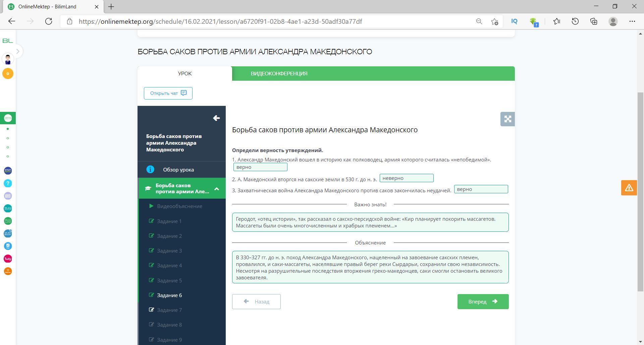Click the lesson title in the dark panel
Screen dimensions: 644x345
click(x=174, y=143)
